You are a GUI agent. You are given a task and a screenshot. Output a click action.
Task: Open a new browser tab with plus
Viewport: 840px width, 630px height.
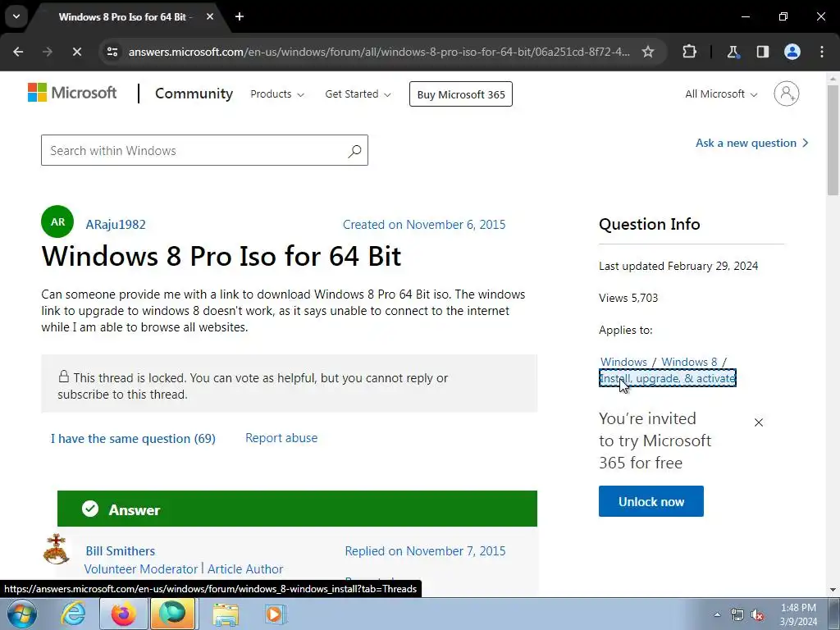coord(240,16)
